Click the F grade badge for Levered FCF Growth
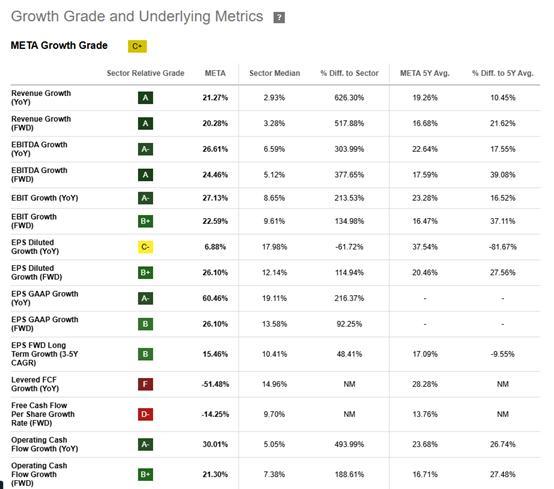554x489 pixels. [x=145, y=384]
